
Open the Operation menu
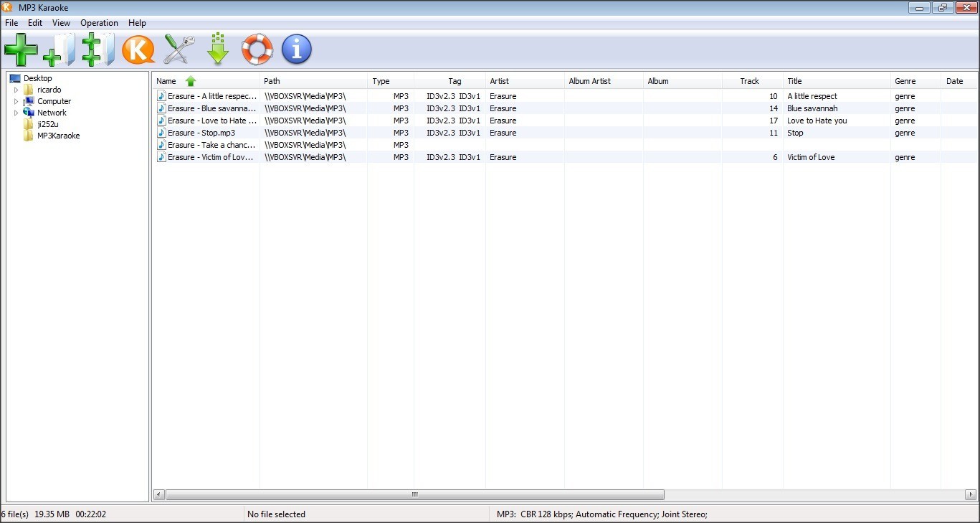99,22
